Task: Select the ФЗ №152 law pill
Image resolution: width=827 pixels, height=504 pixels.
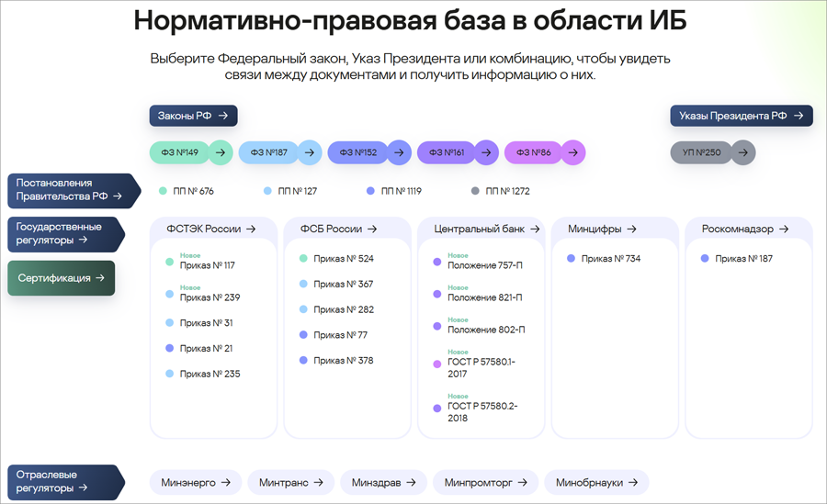Action: click(358, 152)
